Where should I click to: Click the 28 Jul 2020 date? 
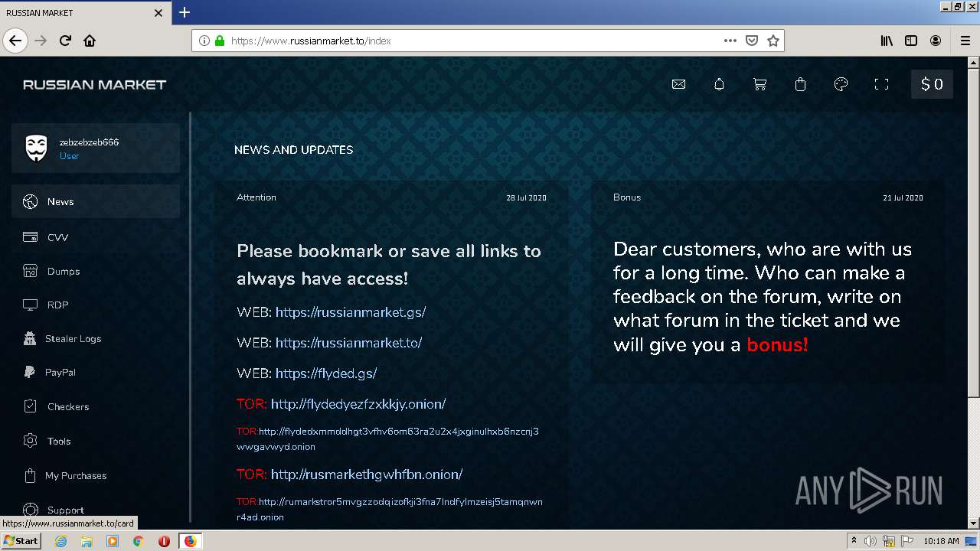(x=526, y=197)
